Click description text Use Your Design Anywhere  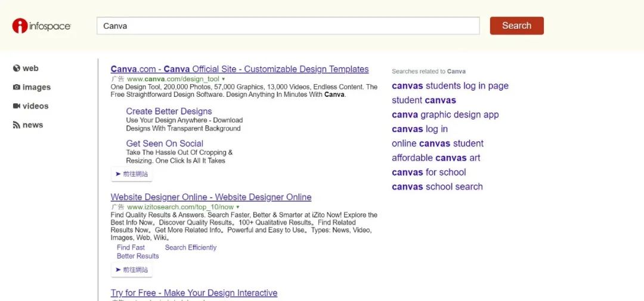pyautogui.click(x=184, y=124)
